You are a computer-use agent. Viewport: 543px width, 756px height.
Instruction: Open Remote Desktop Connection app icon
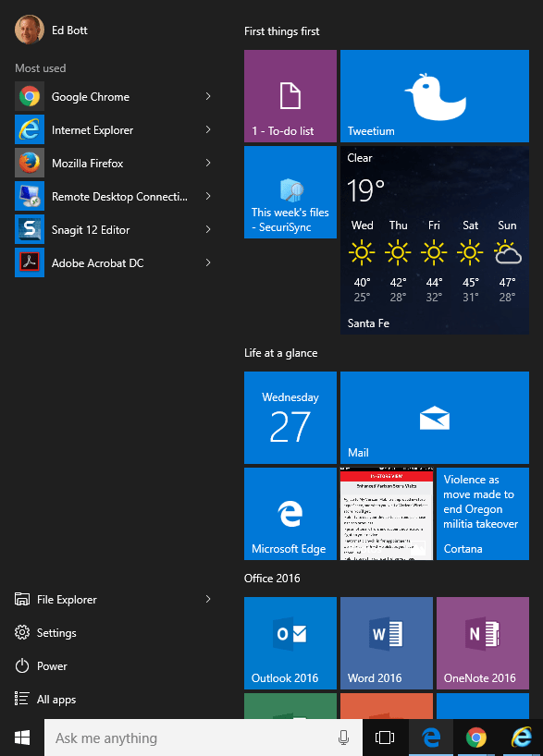[30, 196]
